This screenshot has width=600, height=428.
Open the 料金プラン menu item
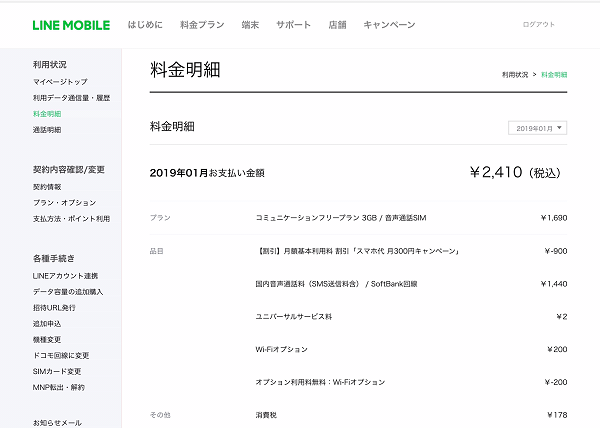tap(202, 25)
